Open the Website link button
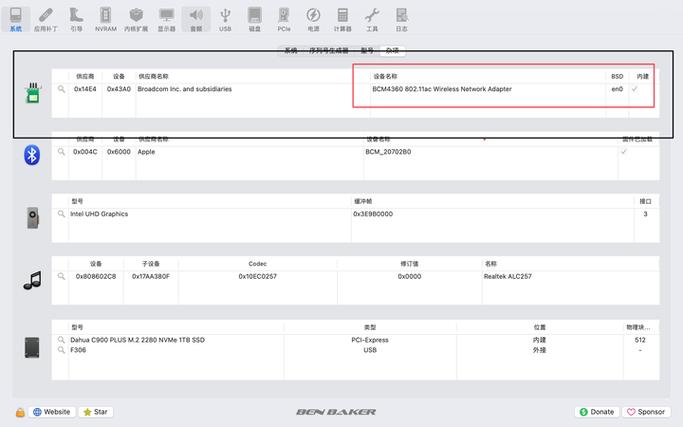This screenshot has width=683, height=427. (x=52, y=412)
